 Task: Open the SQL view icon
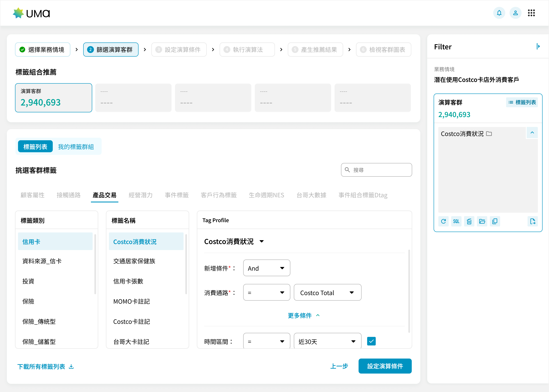[456, 221]
